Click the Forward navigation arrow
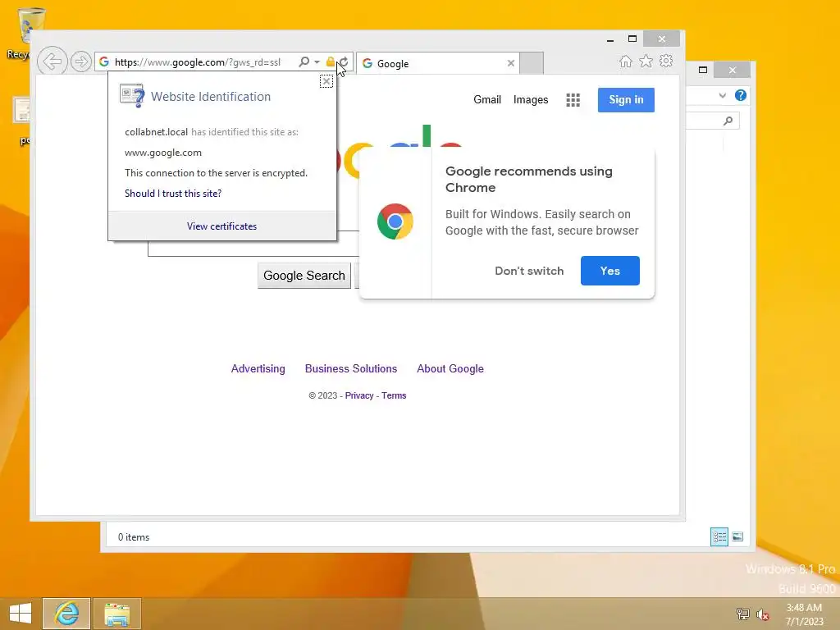This screenshot has width=840, height=630. coord(81,62)
